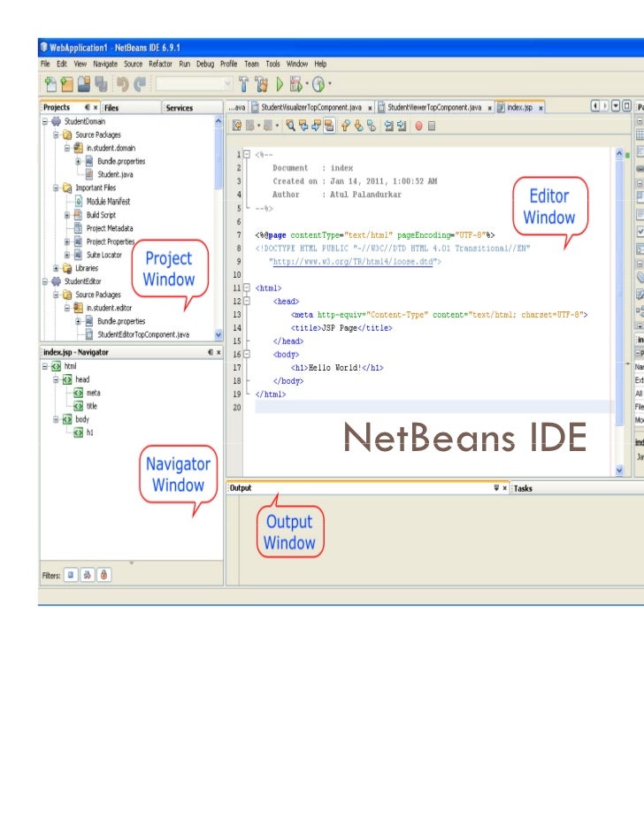Click the Find Previous Occurrence editor icon
Screen dimensions: 644x834
pyautogui.click(x=303, y=126)
